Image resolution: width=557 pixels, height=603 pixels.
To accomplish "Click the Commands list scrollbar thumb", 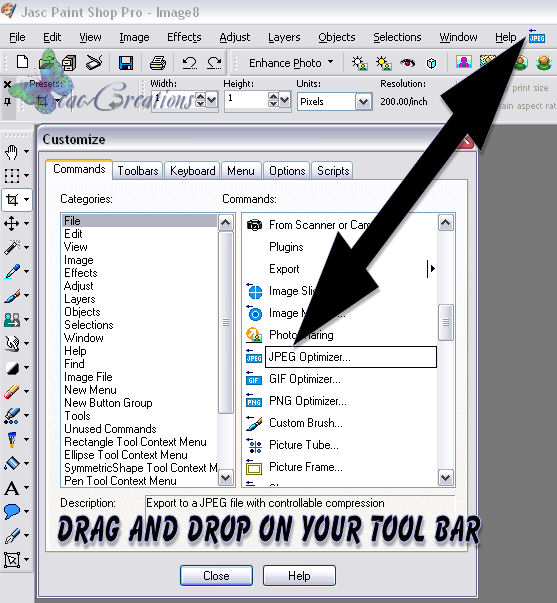I will click(446, 322).
